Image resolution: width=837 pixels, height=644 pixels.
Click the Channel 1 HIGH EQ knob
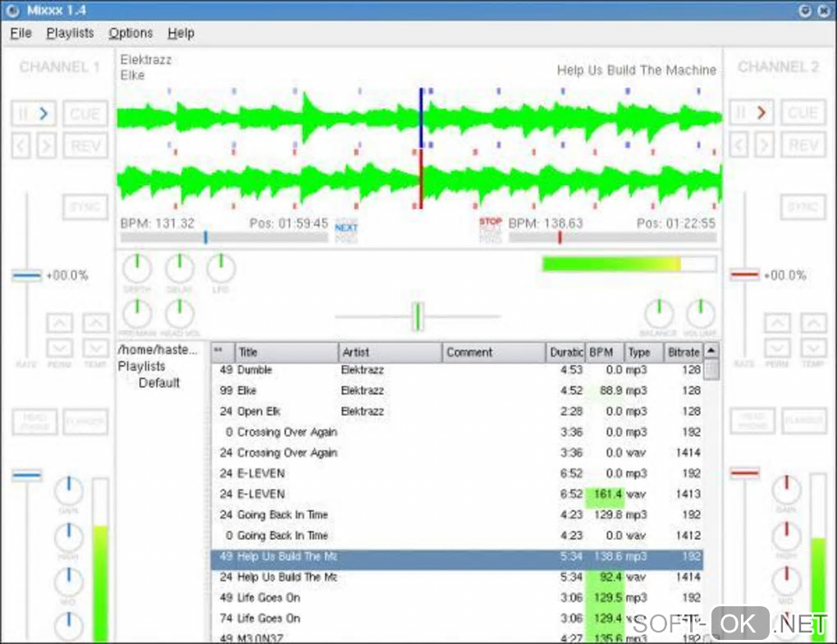[69, 537]
